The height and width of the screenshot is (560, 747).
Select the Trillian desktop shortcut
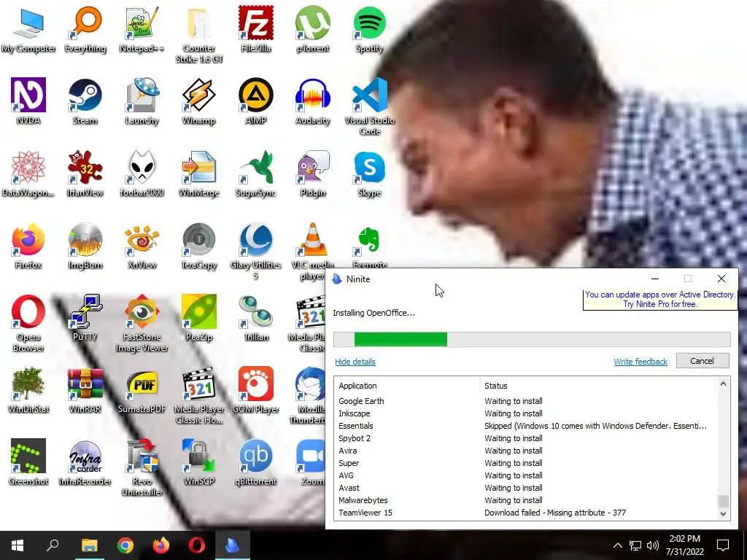(256, 318)
